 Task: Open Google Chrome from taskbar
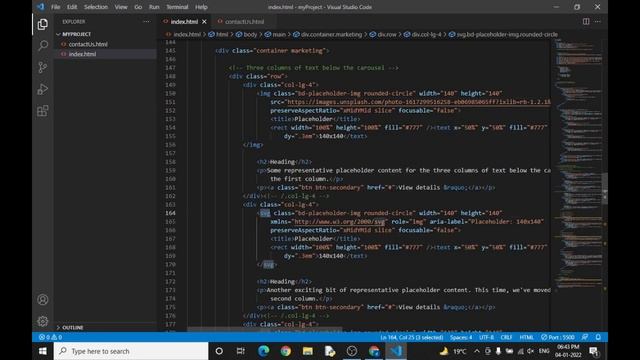(x=286, y=351)
